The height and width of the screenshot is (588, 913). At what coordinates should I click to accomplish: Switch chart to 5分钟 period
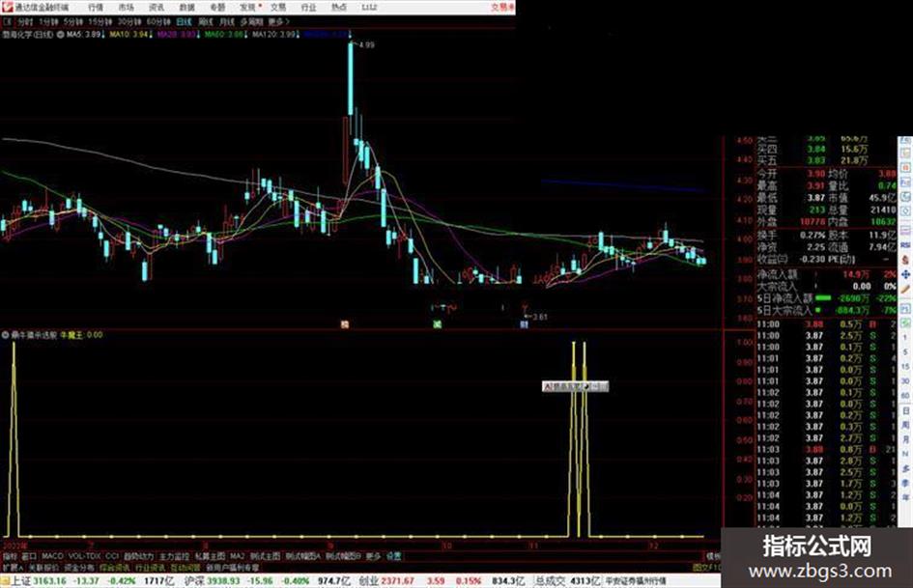click(x=72, y=21)
